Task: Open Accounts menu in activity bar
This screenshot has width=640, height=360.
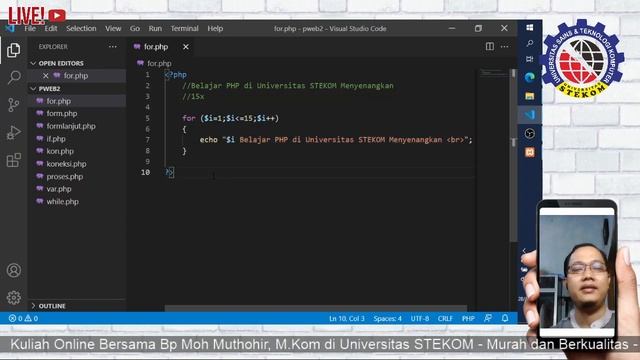Action: coord(14,270)
